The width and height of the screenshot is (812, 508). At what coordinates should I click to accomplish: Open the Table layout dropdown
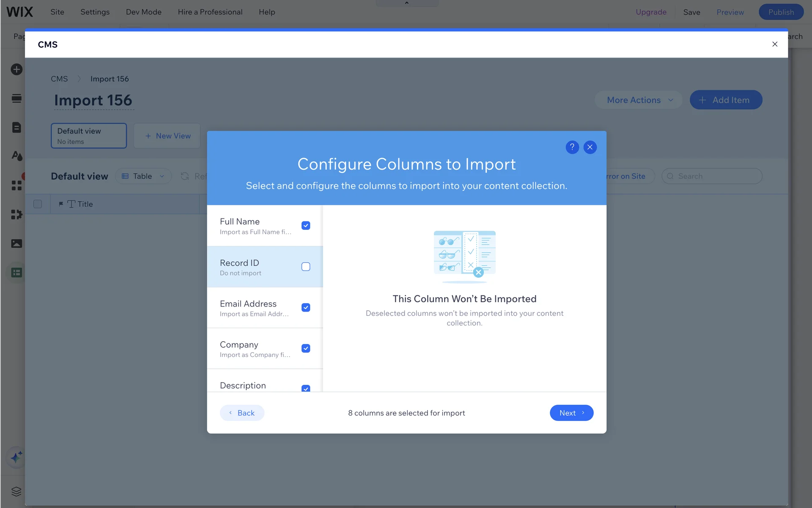[x=143, y=176]
